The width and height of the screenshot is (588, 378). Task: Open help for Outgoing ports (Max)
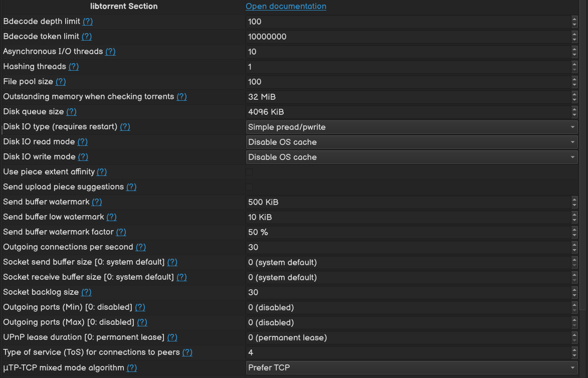point(142,322)
